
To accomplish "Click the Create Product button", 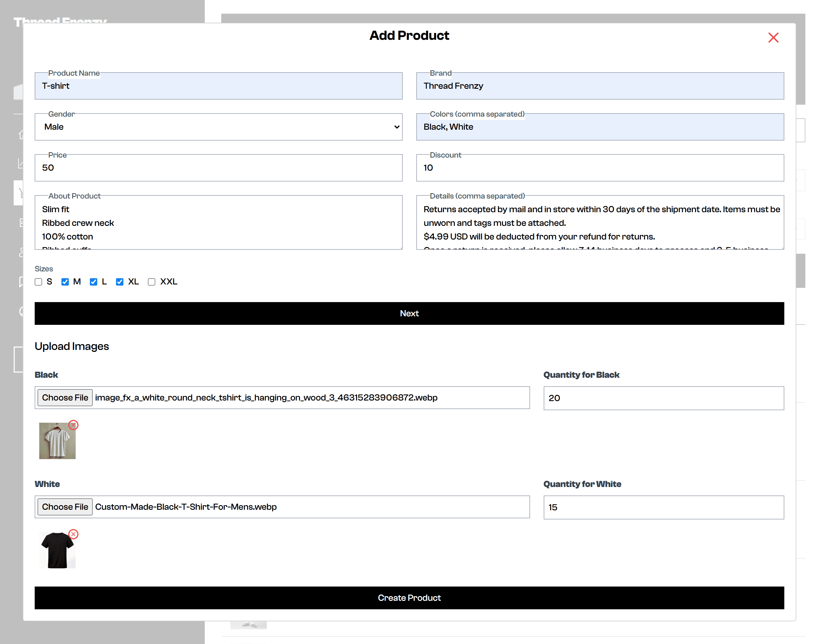I will coord(409,598).
